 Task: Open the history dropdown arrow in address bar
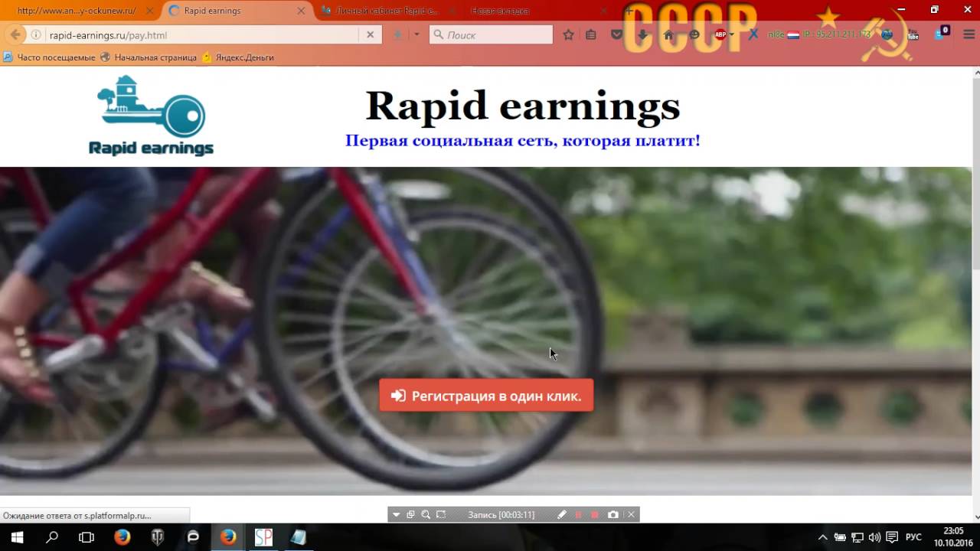[x=416, y=34]
